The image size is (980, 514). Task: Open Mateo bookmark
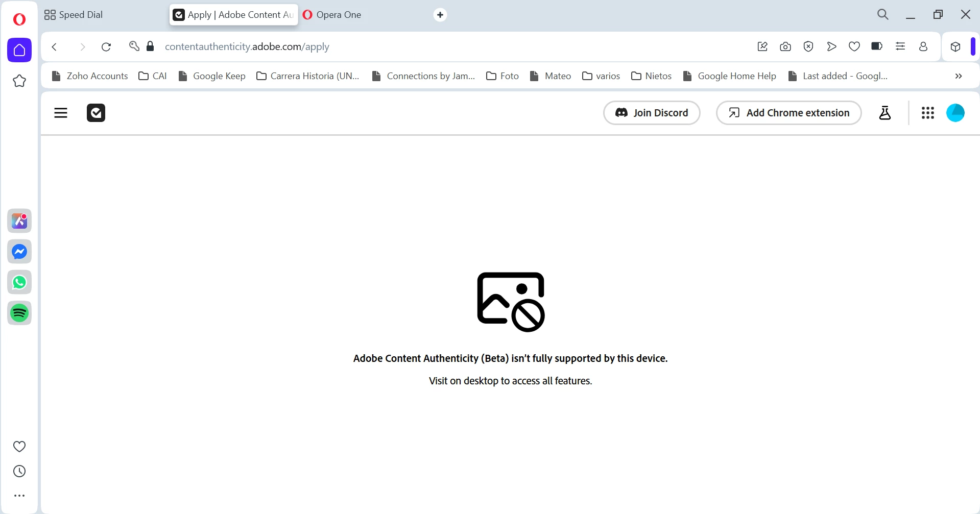[x=551, y=76]
